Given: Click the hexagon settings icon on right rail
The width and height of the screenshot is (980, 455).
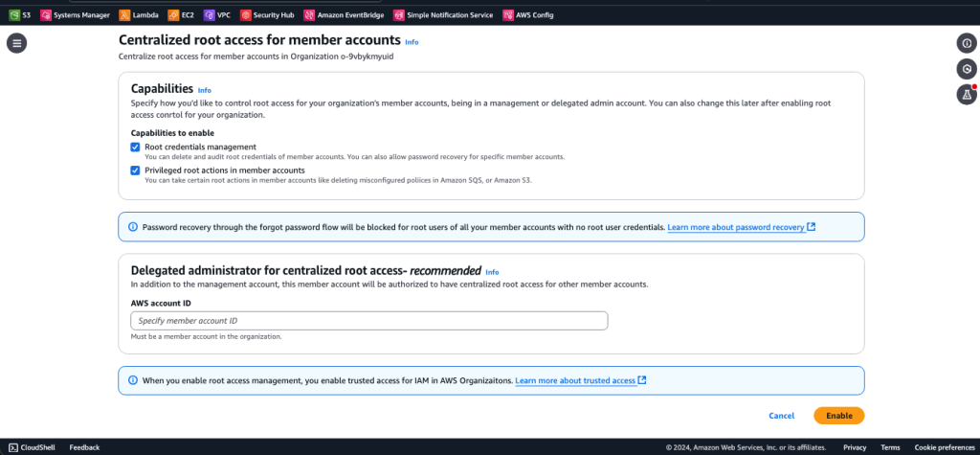Looking at the screenshot, I should point(967,69).
